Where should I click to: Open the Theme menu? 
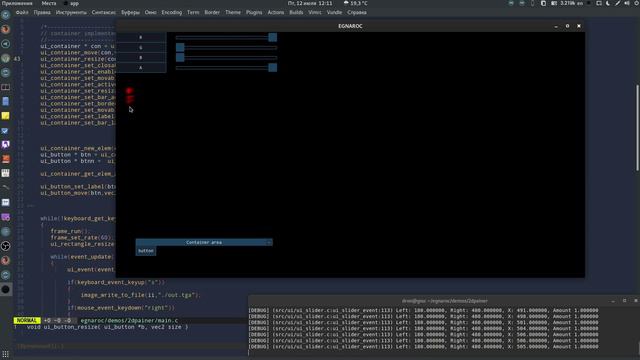pos(233,12)
